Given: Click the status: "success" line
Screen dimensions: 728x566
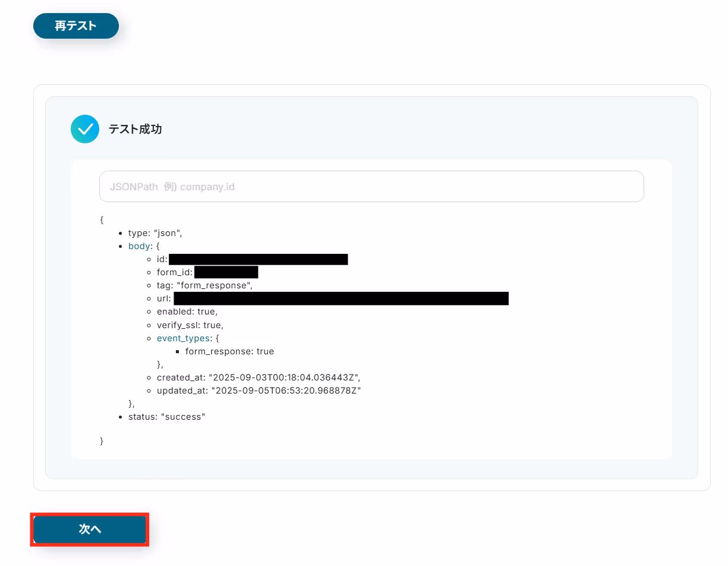Looking at the screenshot, I should 166,417.
